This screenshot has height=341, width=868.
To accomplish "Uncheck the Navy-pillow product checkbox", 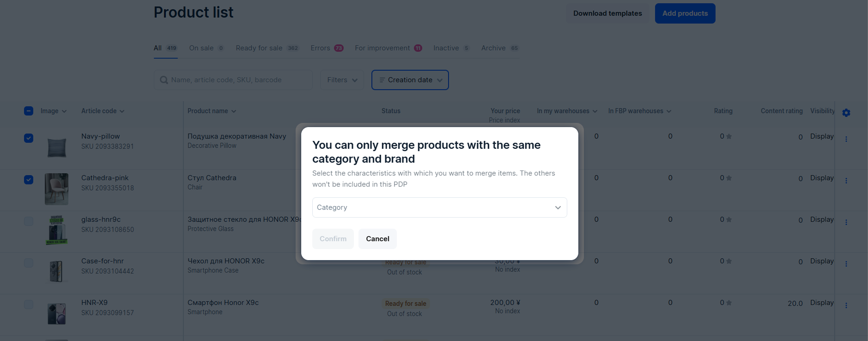I will point(29,138).
